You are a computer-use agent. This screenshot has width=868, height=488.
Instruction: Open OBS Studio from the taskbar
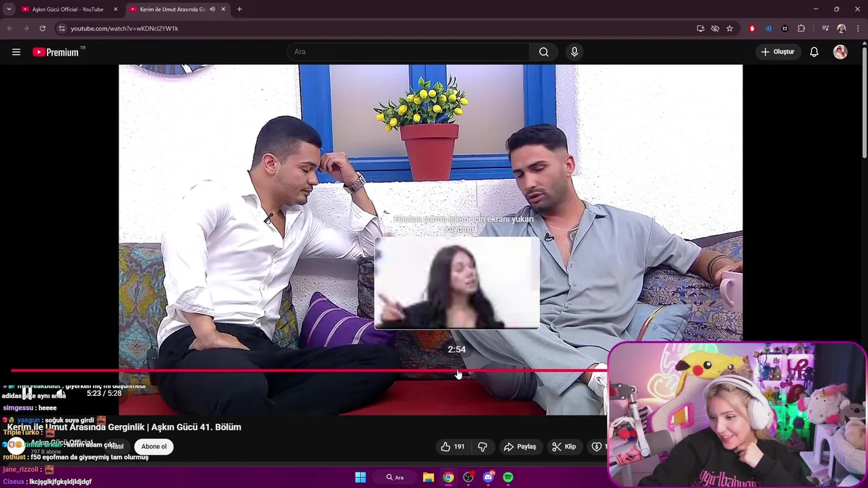point(468,477)
